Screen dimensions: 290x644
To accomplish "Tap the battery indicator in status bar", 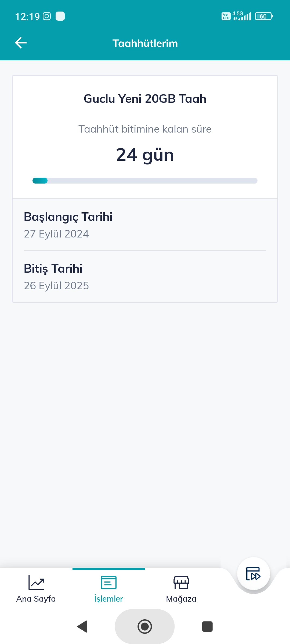I will point(264,16).
